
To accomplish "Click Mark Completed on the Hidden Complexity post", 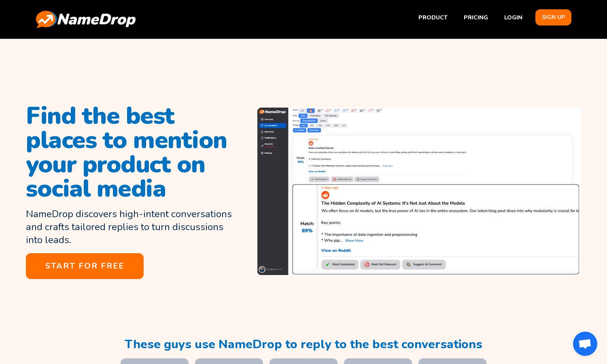I will coord(340,265).
